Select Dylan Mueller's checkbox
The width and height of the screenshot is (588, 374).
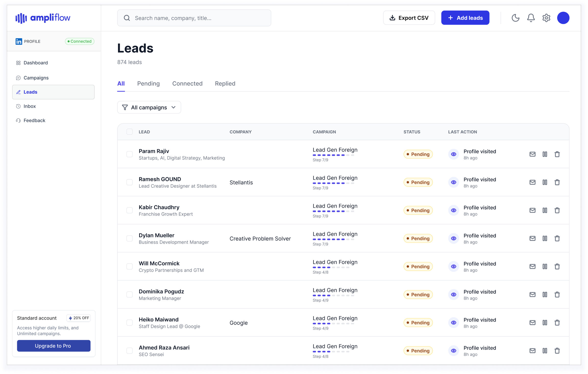130,238
